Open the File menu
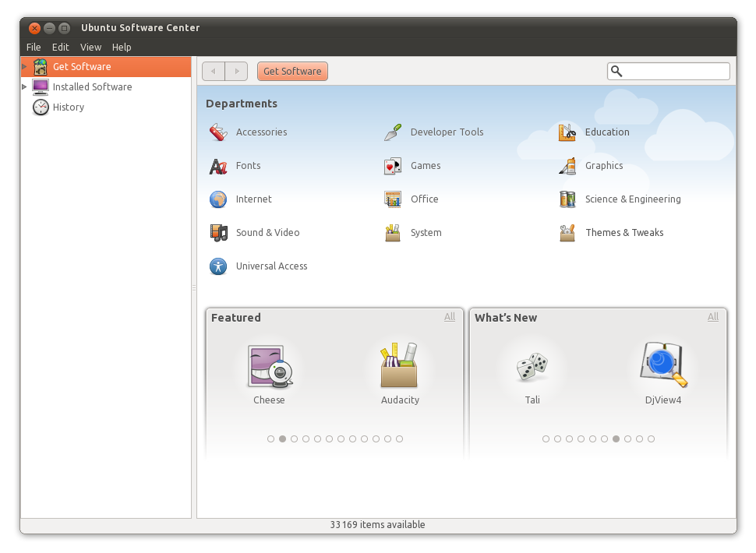This screenshot has height=553, width=756. [x=34, y=48]
